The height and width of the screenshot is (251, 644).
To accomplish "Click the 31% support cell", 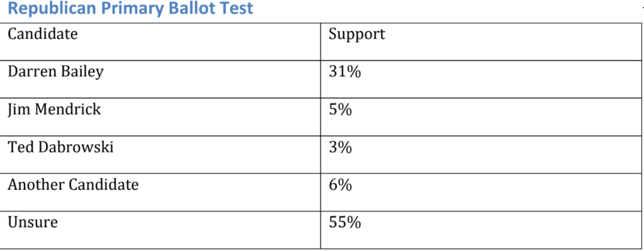I will pyautogui.click(x=480, y=79).
